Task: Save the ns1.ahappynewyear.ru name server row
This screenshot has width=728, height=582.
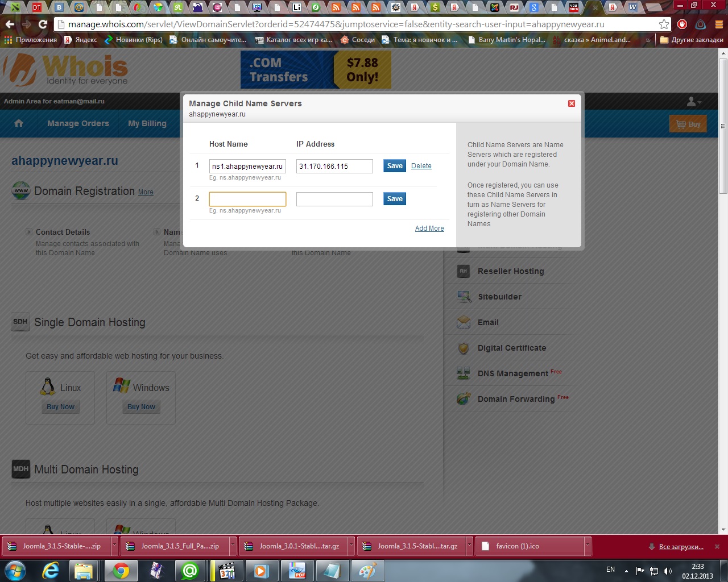Action: (x=395, y=166)
